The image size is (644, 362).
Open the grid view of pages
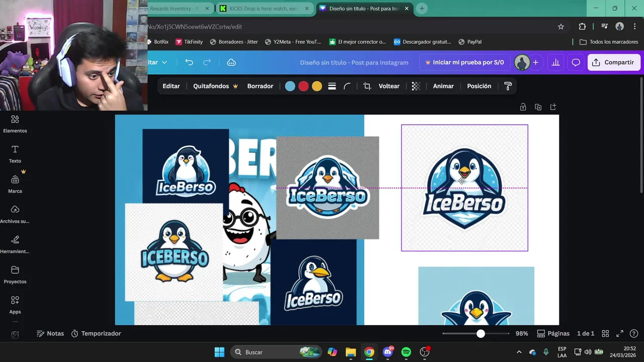(605, 333)
